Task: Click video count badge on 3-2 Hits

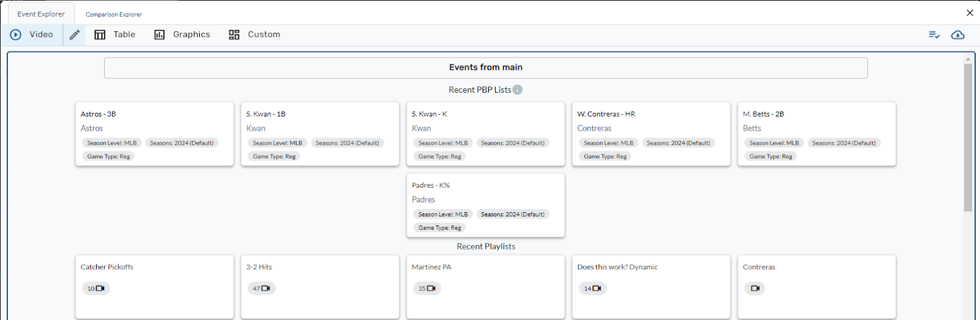Action: (262, 288)
